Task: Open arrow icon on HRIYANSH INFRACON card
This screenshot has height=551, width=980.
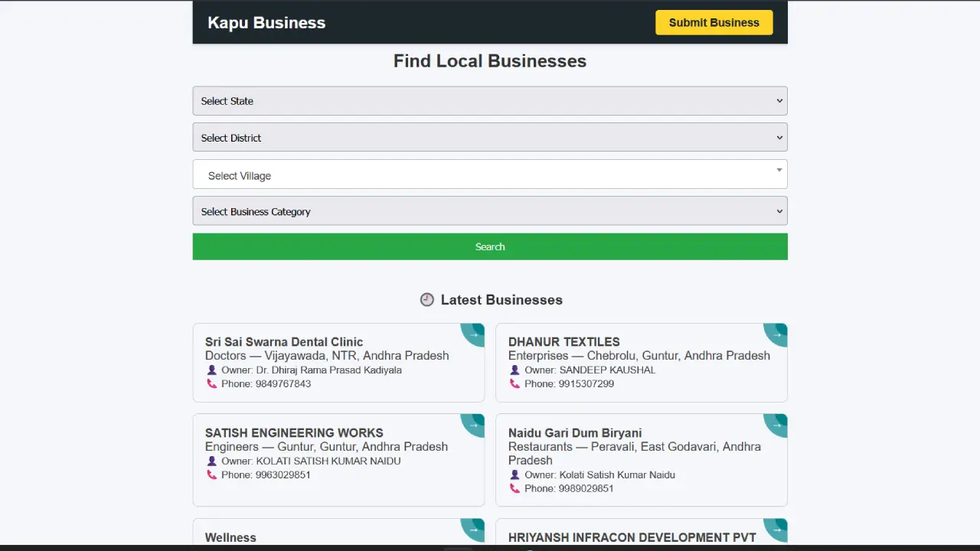Action: coord(777,529)
